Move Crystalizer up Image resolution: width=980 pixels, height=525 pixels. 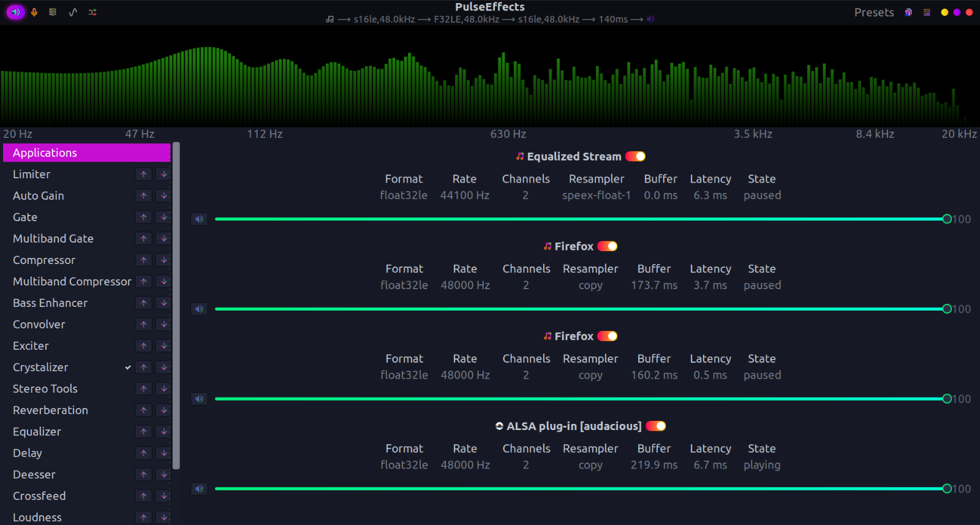(143, 368)
